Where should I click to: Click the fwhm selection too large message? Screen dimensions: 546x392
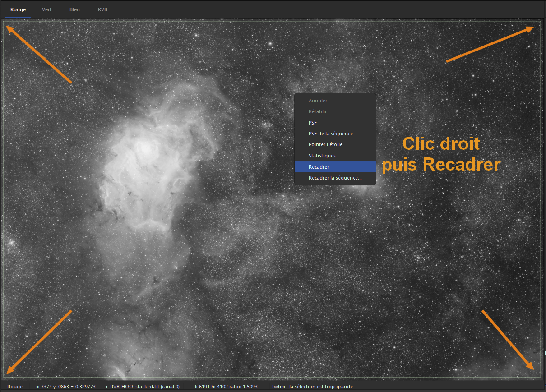(312, 387)
